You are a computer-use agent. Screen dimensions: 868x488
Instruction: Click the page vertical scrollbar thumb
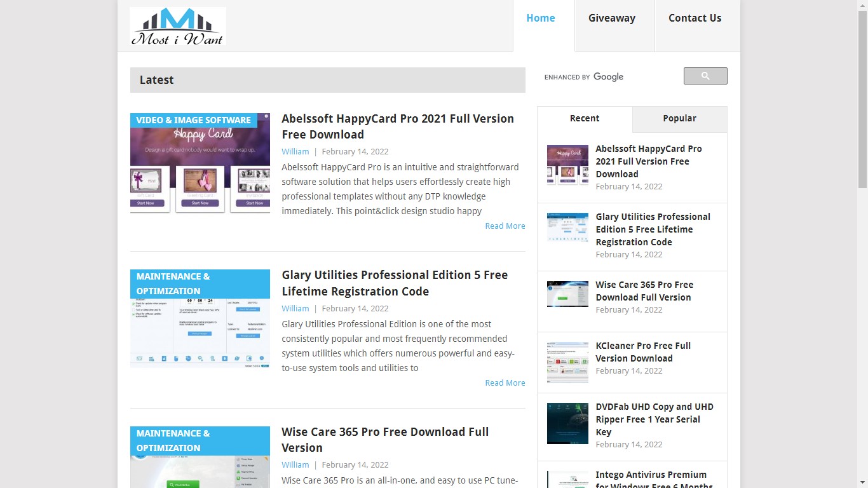coord(862,100)
